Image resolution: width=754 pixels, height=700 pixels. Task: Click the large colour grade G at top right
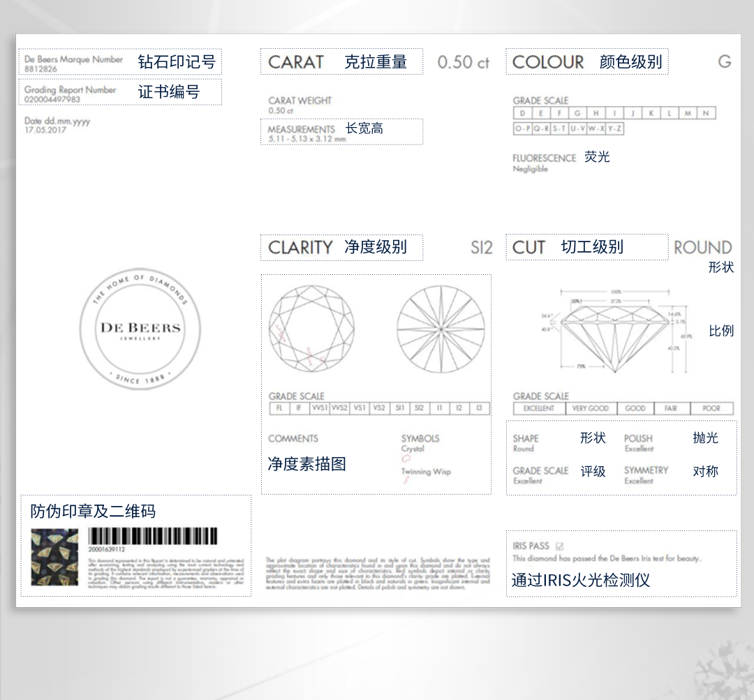[724, 61]
